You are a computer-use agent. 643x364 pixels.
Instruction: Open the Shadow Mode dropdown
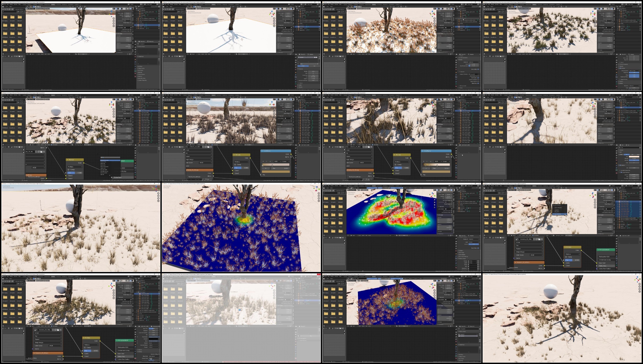(x=154, y=358)
